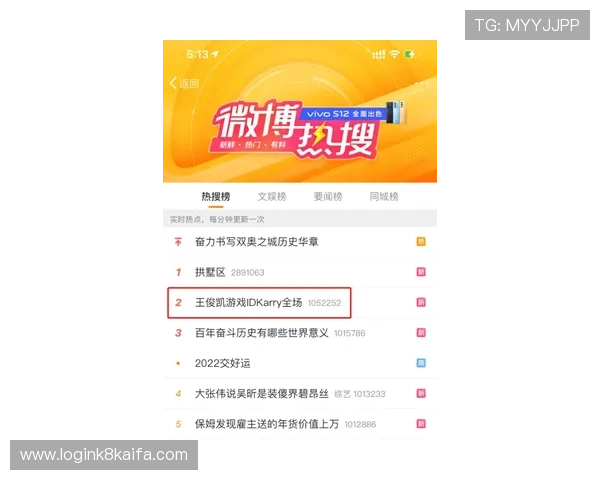The image size is (600, 480).
Task: Switch to the 文娱榜 tab
Action: pyautogui.click(x=272, y=197)
